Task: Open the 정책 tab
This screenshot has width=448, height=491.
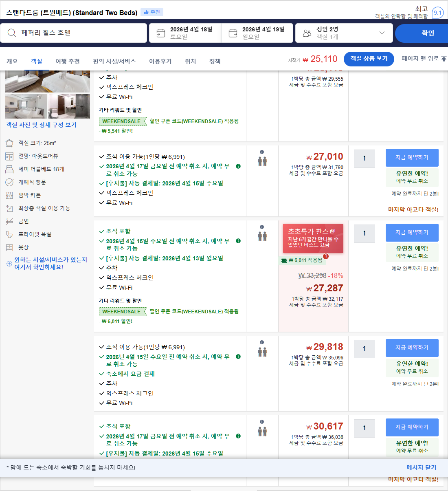Action: point(215,61)
